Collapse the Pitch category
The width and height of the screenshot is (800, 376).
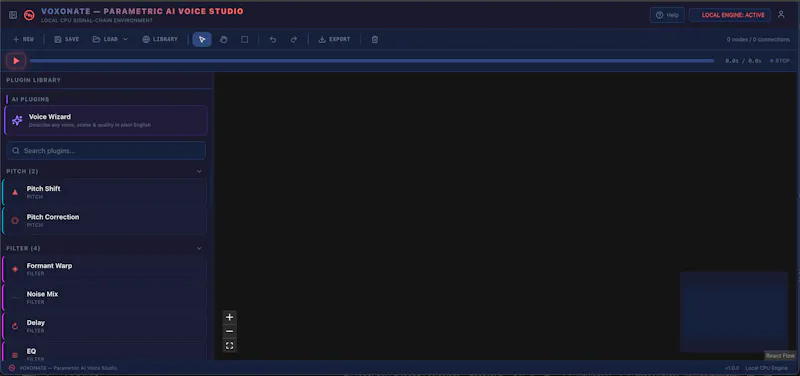click(199, 171)
